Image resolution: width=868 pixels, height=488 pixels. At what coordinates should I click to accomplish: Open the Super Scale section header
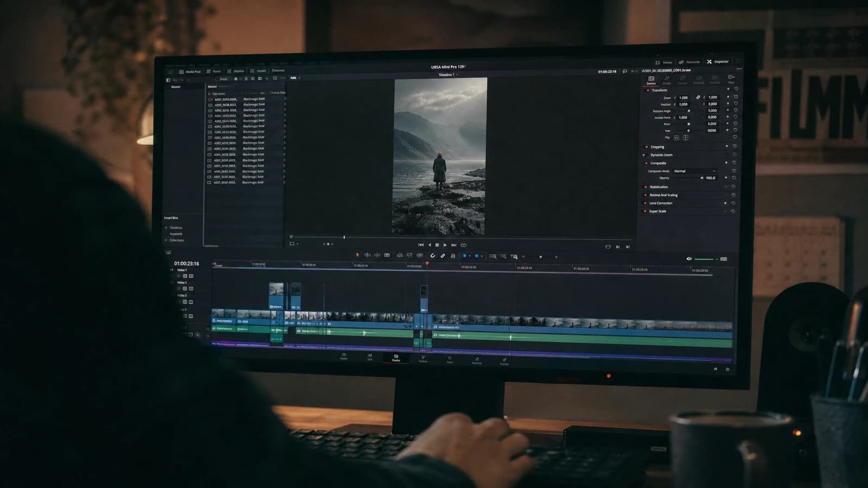(x=658, y=211)
